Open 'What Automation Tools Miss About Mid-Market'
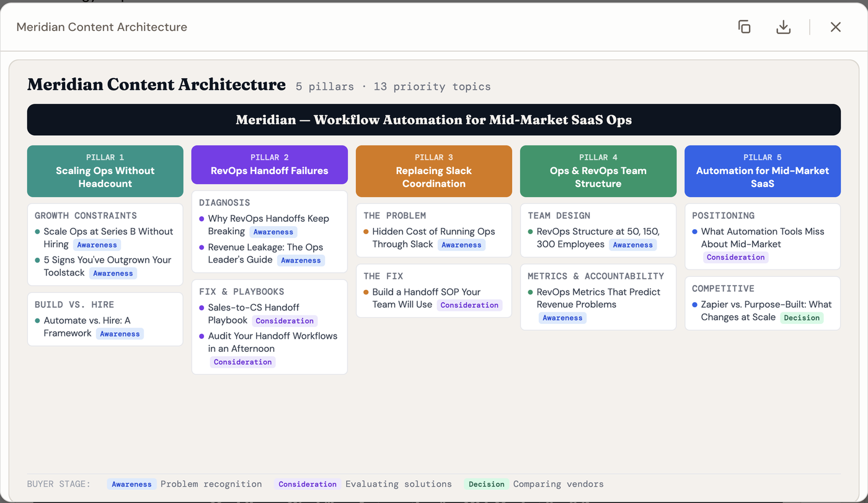This screenshot has height=503, width=868. pyautogui.click(x=763, y=238)
